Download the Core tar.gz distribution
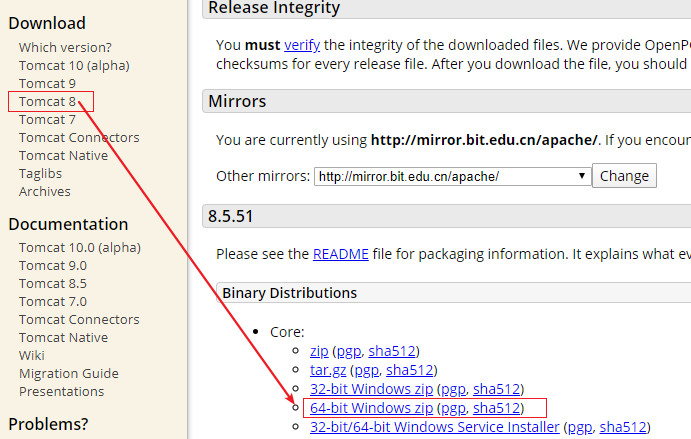 pyautogui.click(x=328, y=370)
